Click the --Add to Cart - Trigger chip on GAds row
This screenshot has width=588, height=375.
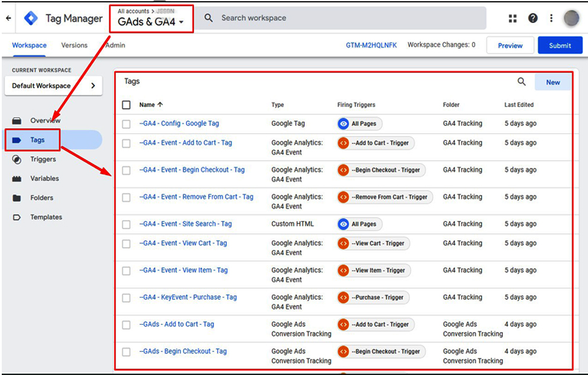pos(376,325)
